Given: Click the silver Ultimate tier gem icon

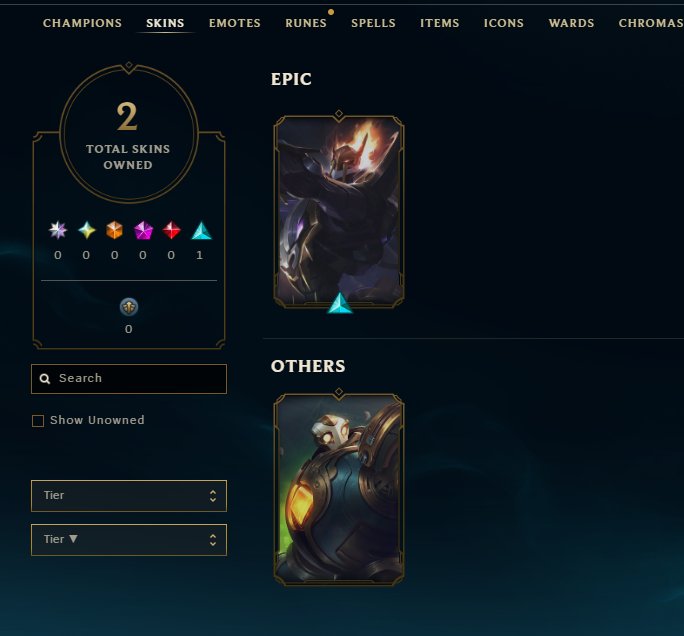Looking at the screenshot, I should click(x=58, y=230).
